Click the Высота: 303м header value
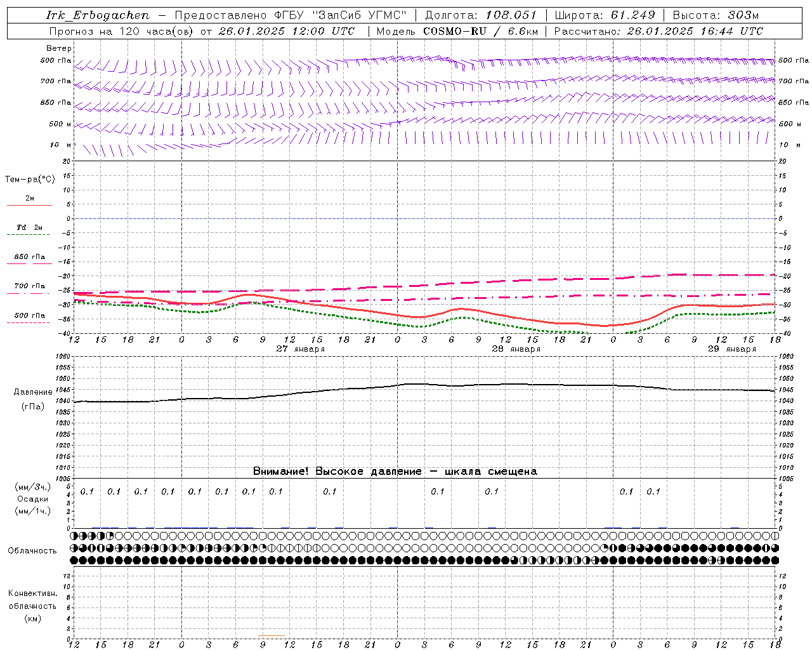 coord(716,15)
